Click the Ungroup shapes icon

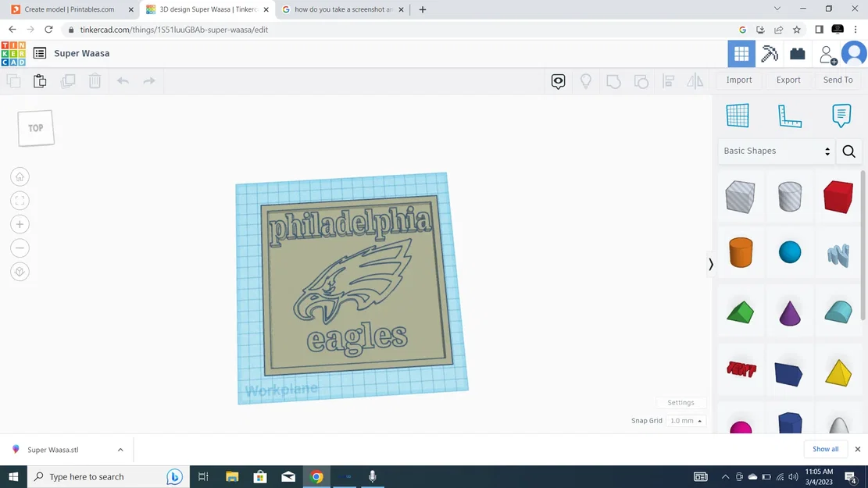tap(641, 81)
